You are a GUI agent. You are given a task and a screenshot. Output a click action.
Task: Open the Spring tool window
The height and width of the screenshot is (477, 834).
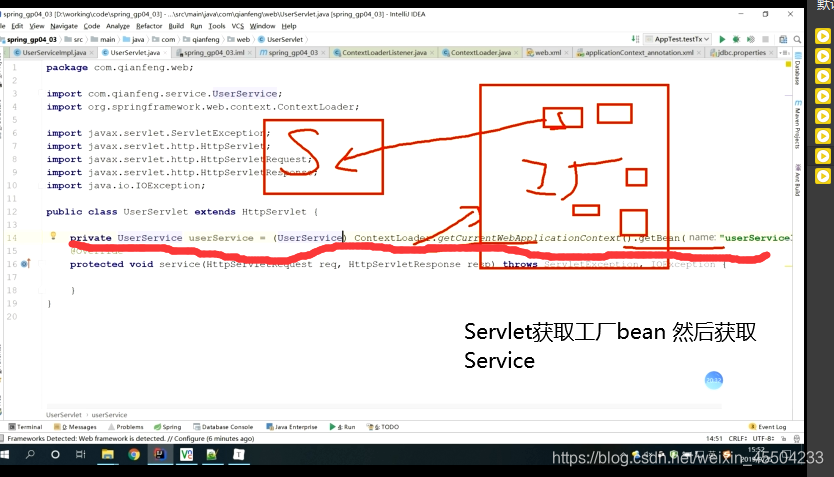point(168,427)
